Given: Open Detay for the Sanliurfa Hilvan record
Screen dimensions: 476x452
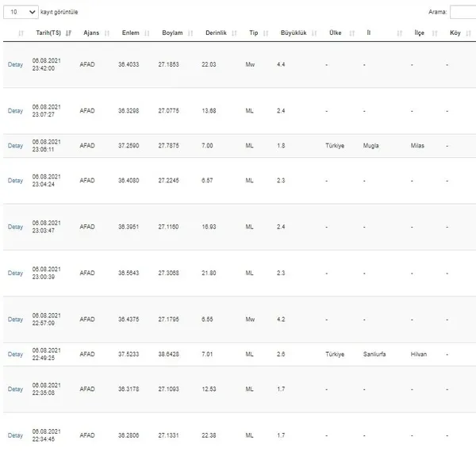Looking at the screenshot, I should coord(15,354).
